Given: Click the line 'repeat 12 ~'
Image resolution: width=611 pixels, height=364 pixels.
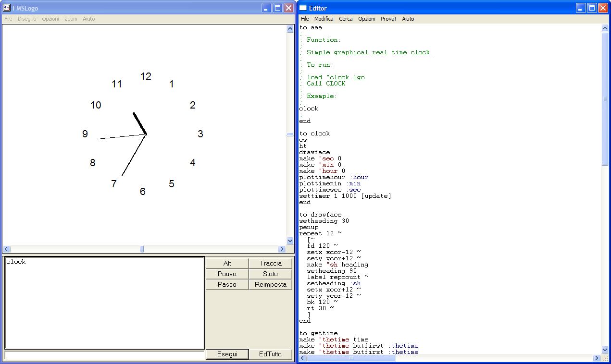Looking at the screenshot, I should coord(320,233).
